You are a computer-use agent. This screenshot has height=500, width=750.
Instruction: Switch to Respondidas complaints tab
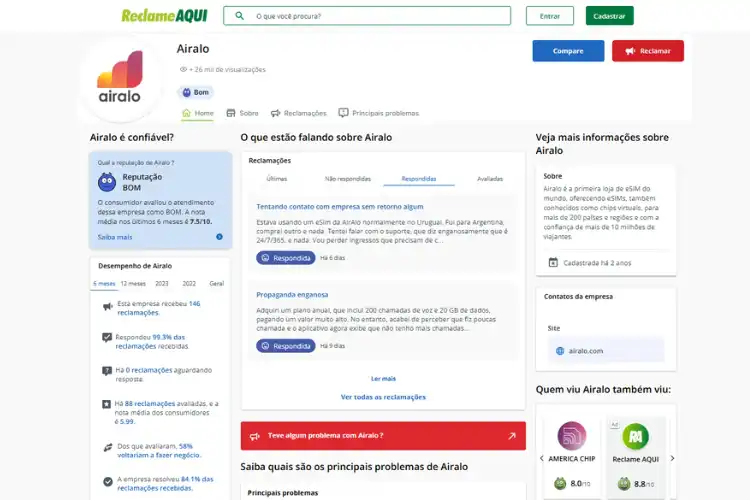(x=419, y=179)
